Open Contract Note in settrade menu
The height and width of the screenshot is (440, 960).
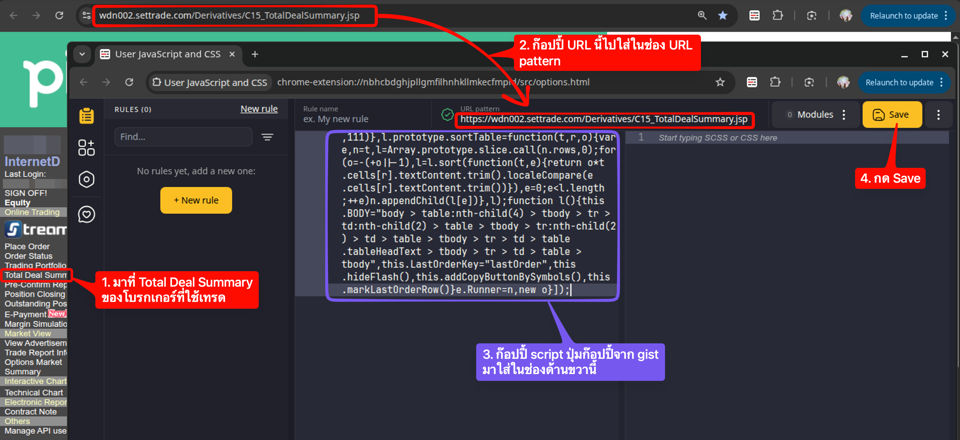[x=31, y=412]
